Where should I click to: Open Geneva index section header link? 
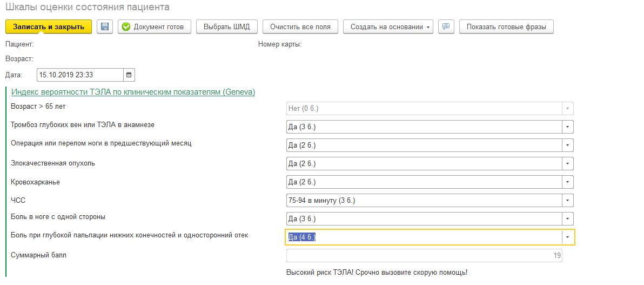pos(133,92)
